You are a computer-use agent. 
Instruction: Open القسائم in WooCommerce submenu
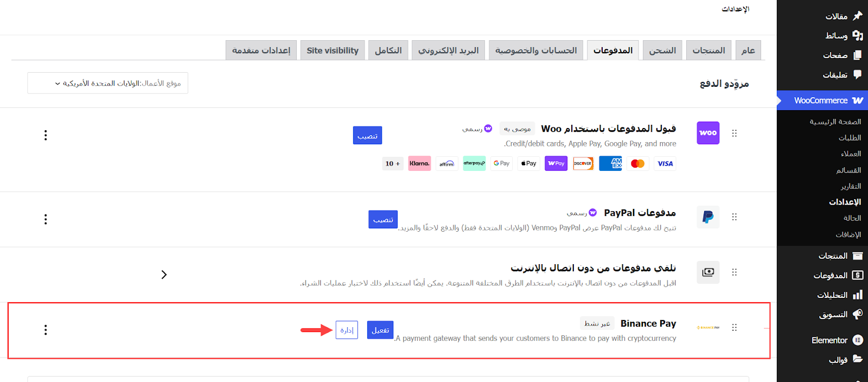(848, 170)
